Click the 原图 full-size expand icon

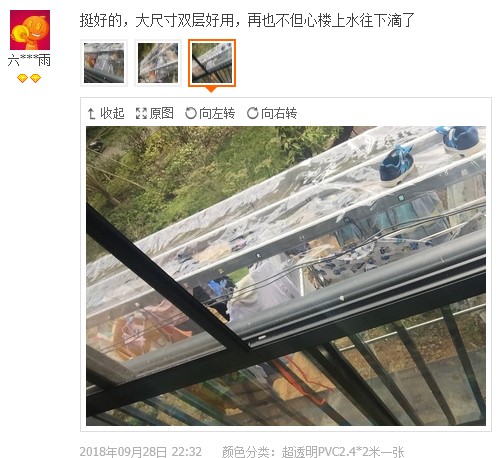141,113
